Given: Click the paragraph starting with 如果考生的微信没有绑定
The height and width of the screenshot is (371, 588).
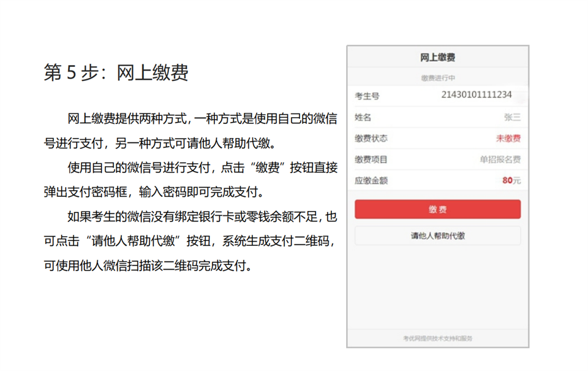Looking at the screenshot, I should pyautogui.click(x=190, y=241).
